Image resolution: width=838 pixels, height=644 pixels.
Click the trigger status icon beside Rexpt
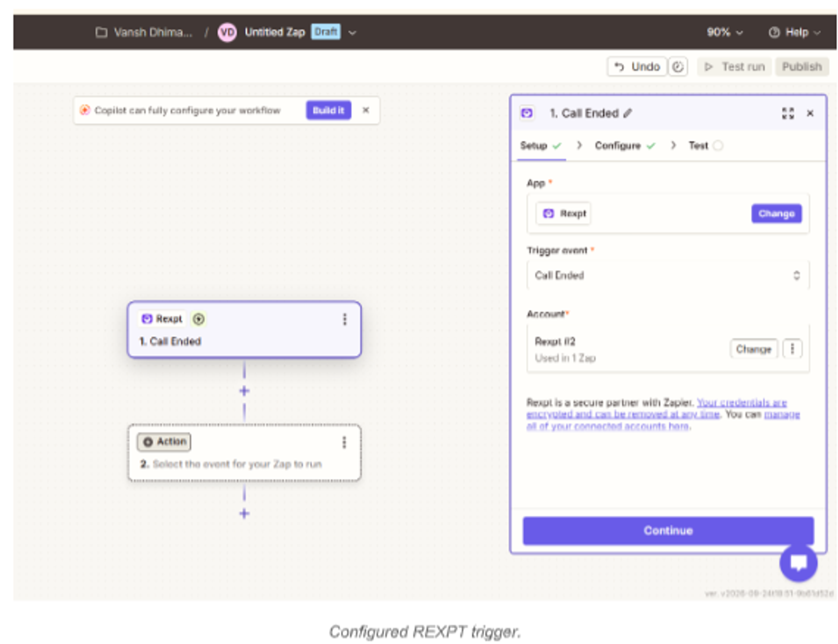click(198, 319)
